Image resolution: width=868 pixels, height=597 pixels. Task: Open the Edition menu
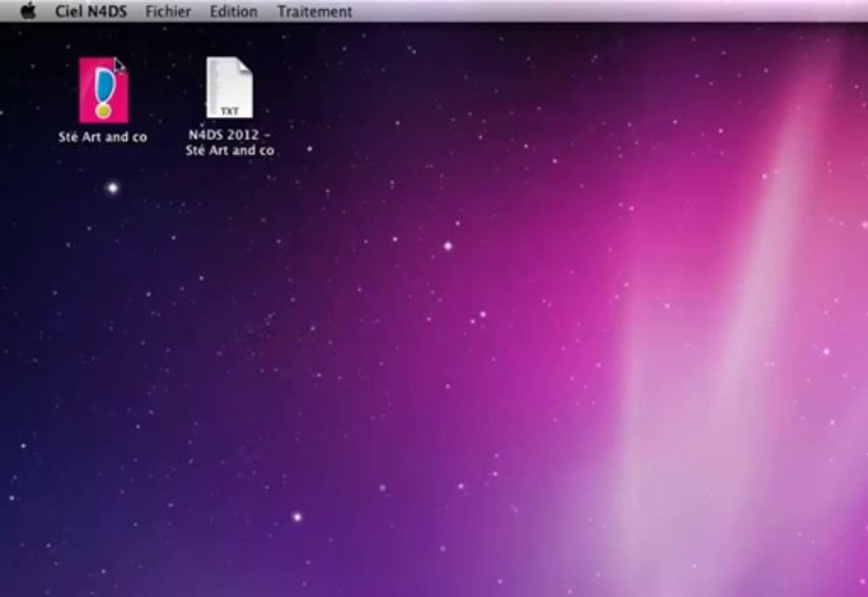[233, 12]
